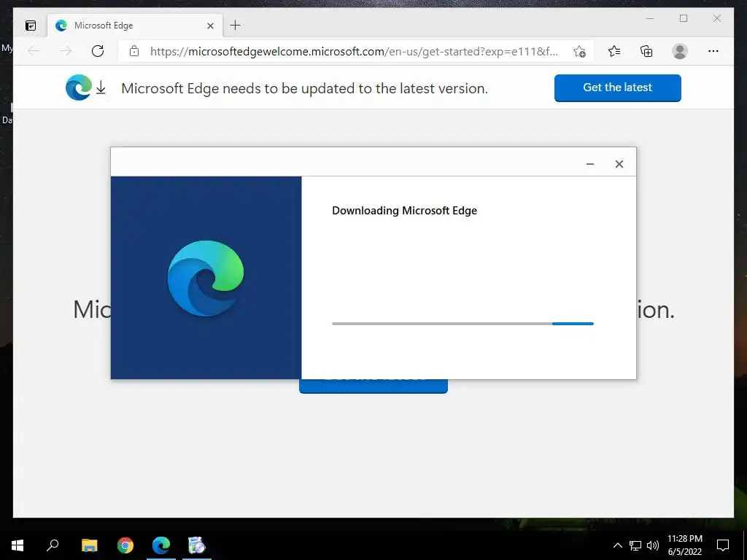Open the Favorites list

click(614, 51)
